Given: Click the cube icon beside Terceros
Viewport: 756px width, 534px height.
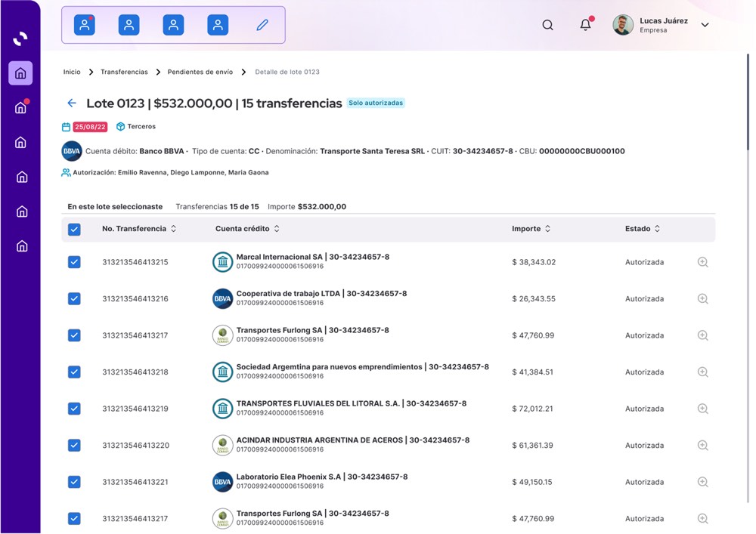Looking at the screenshot, I should tap(120, 127).
